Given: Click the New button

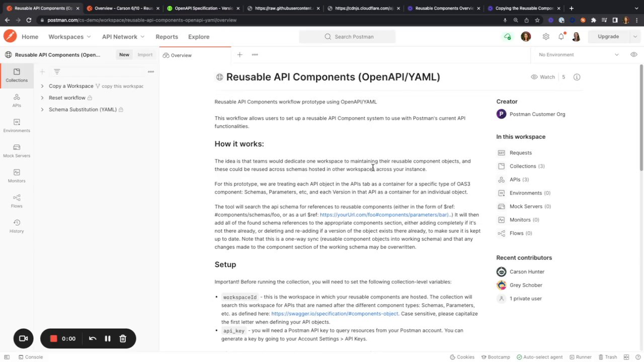Looking at the screenshot, I should (x=124, y=54).
